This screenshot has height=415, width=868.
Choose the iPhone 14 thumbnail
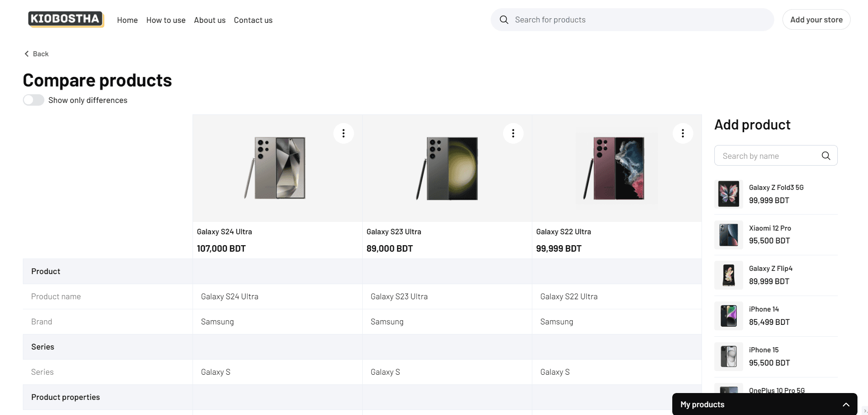coord(729,316)
